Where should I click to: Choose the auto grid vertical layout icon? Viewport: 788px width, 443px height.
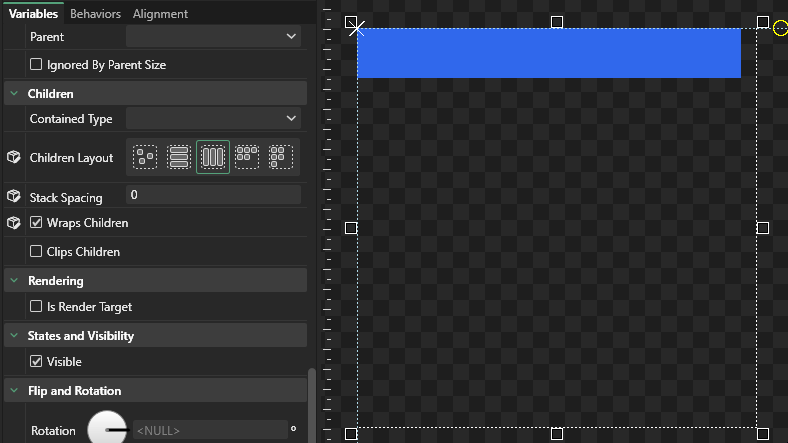coord(281,157)
